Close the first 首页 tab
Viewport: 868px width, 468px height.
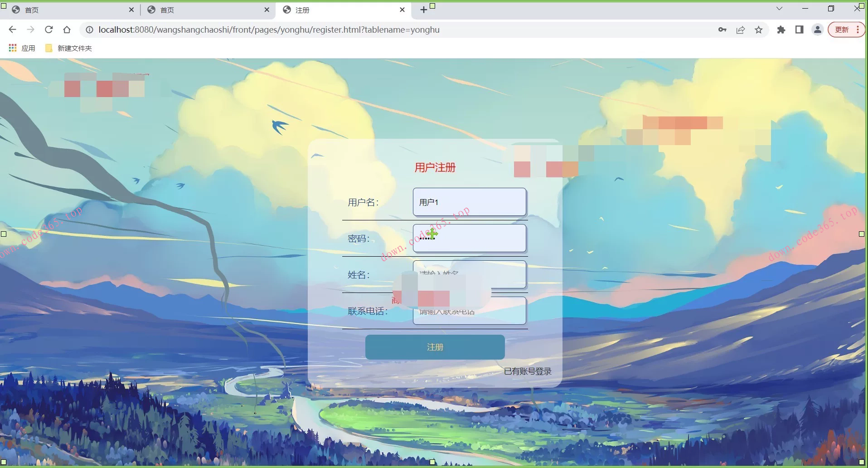131,10
